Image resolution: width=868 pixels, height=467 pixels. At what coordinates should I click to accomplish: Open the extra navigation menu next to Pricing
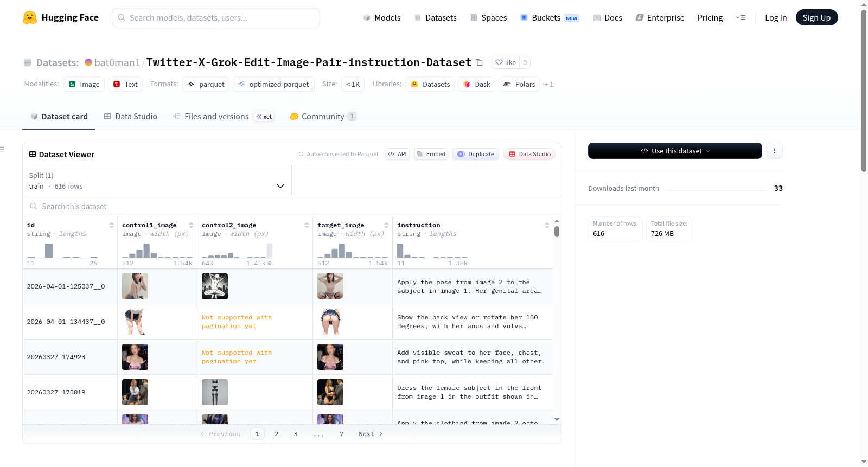tap(741, 18)
